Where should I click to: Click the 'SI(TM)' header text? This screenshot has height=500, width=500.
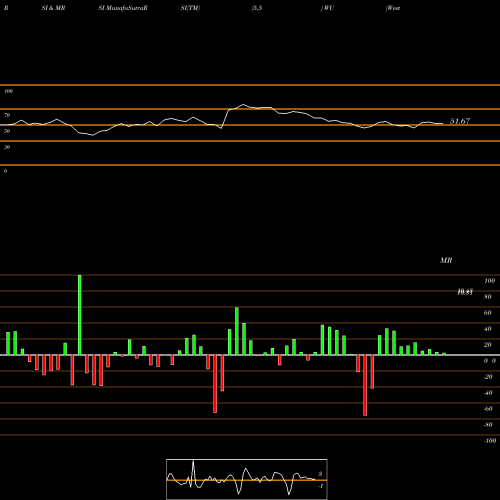pos(190,8)
